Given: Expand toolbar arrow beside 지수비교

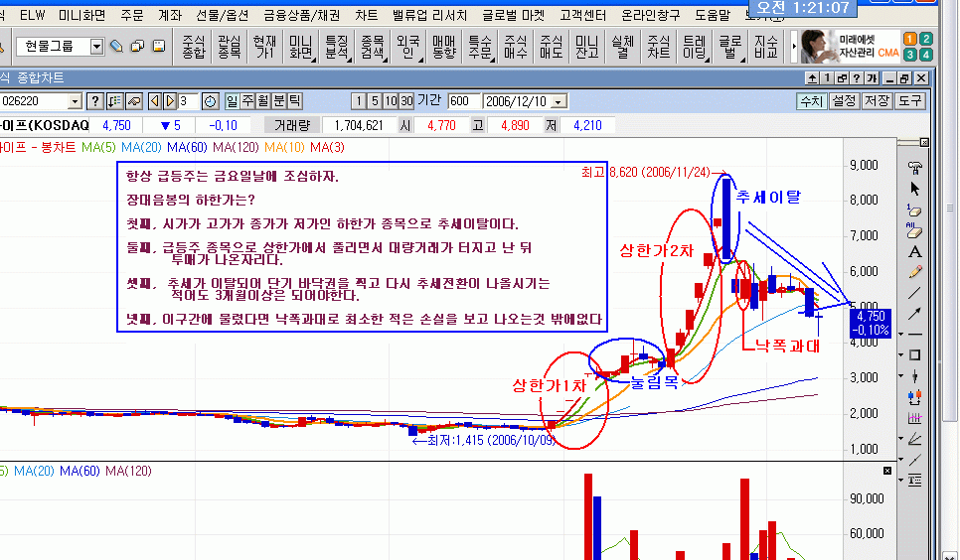Looking at the screenshot, I should (794, 47).
